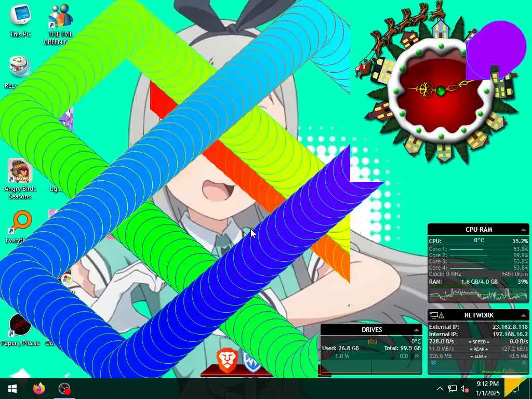This screenshot has width=532, height=399.
Task: Open Brave browser from the dock
Action: point(227,361)
